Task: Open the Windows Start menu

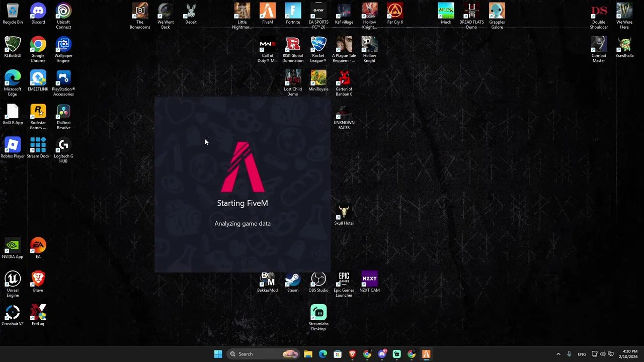Action: click(x=218, y=354)
